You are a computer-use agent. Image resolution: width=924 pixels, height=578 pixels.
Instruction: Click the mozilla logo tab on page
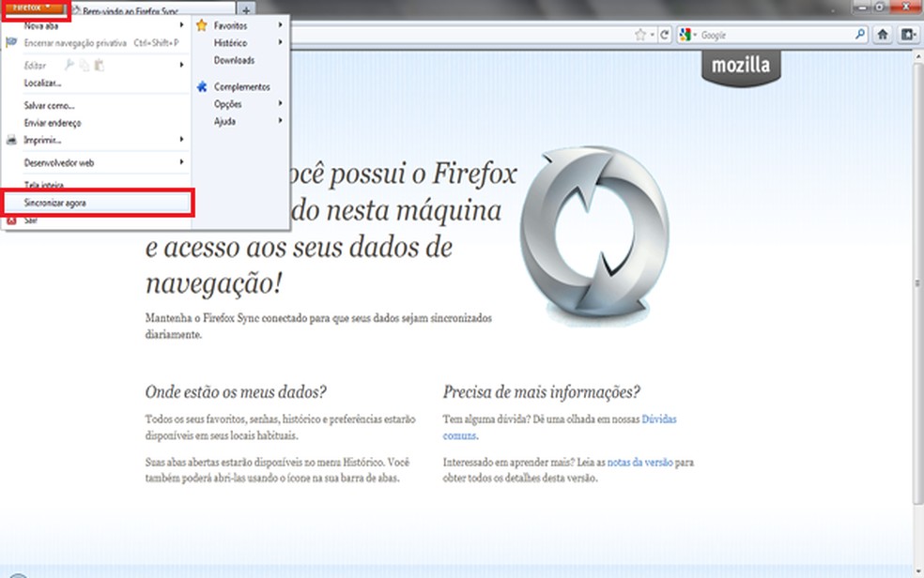point(741,68)
